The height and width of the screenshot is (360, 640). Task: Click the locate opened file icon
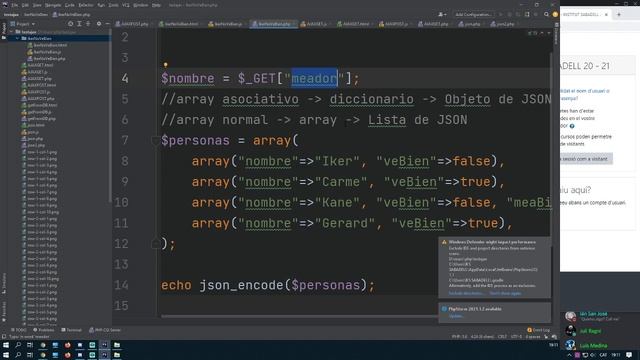point(71,24)
